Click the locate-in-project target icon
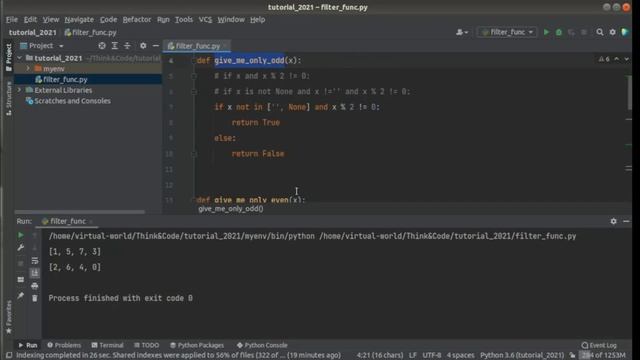Screen dimensions: 640x360 [x=102, y=46]
